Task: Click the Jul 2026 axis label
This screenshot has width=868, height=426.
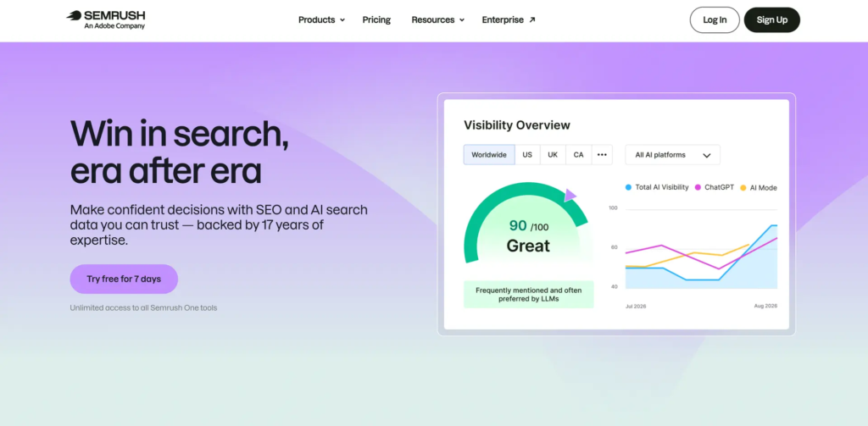Action: pyautogui.click(x=636, y=306)
